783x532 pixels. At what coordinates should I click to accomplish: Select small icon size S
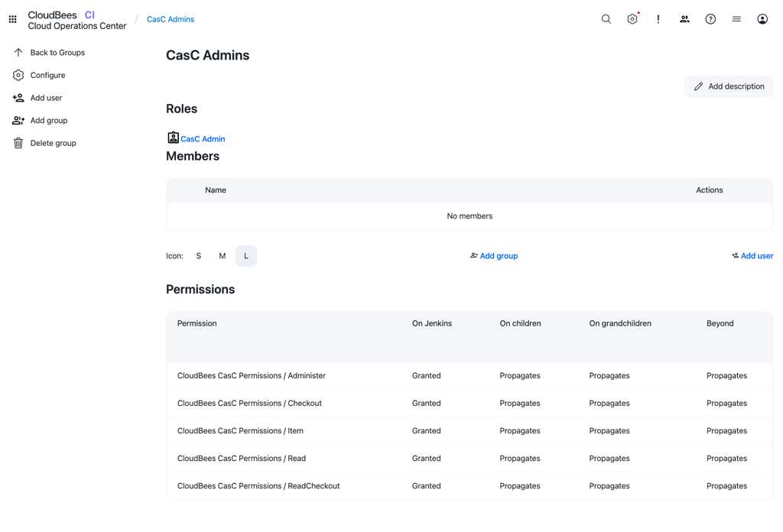pos(199,256)
